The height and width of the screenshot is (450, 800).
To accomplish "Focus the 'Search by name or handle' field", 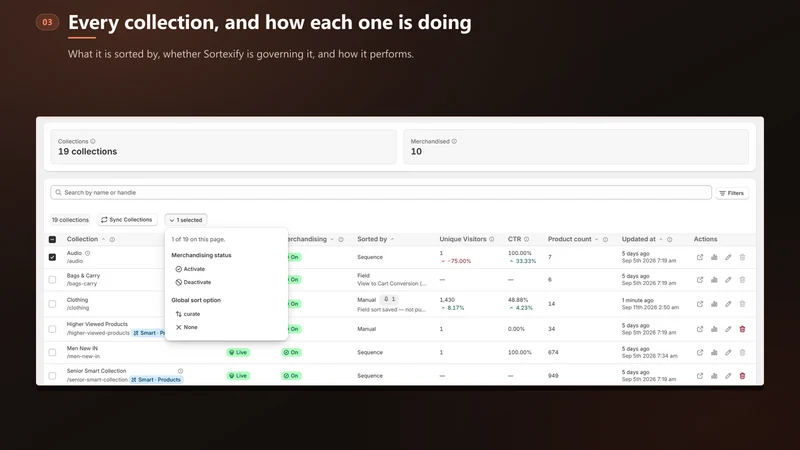I will [x=381, y=192].
